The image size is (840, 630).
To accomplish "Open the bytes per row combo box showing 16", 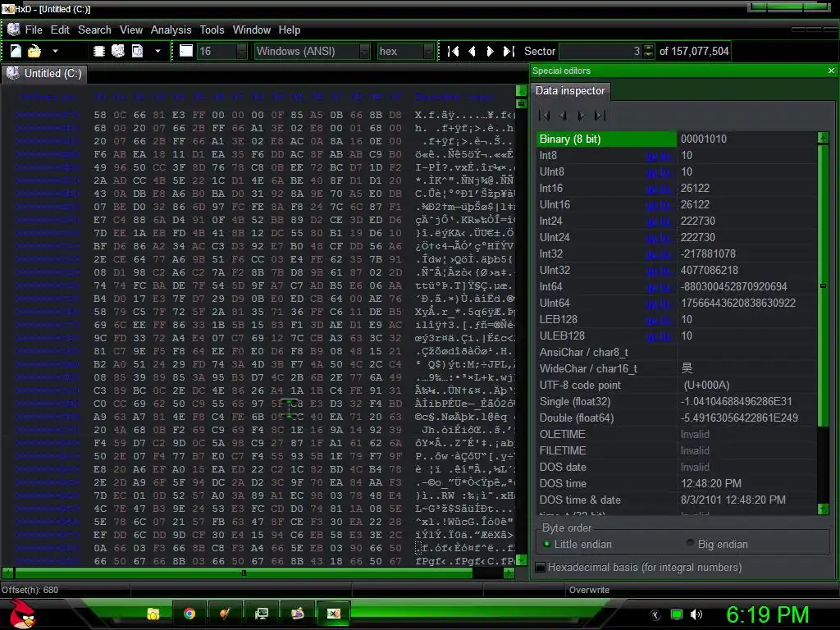I will point(221,51).
